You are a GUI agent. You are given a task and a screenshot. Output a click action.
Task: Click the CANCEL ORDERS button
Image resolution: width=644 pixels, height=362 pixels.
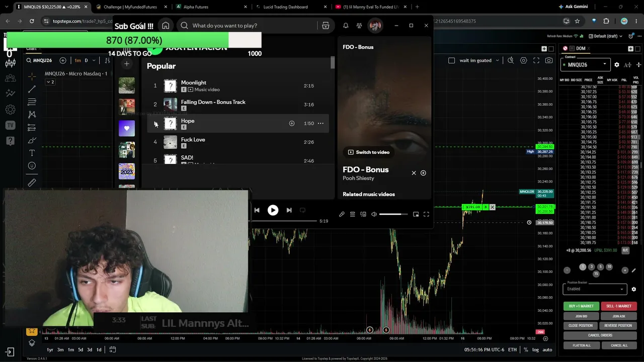coord(600,335)
